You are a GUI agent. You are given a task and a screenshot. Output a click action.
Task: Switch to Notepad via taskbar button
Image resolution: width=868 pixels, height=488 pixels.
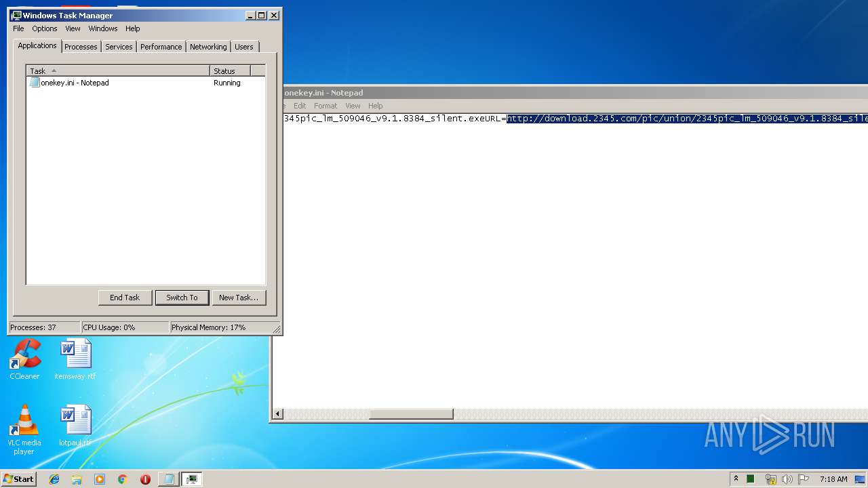click(169, 479)
